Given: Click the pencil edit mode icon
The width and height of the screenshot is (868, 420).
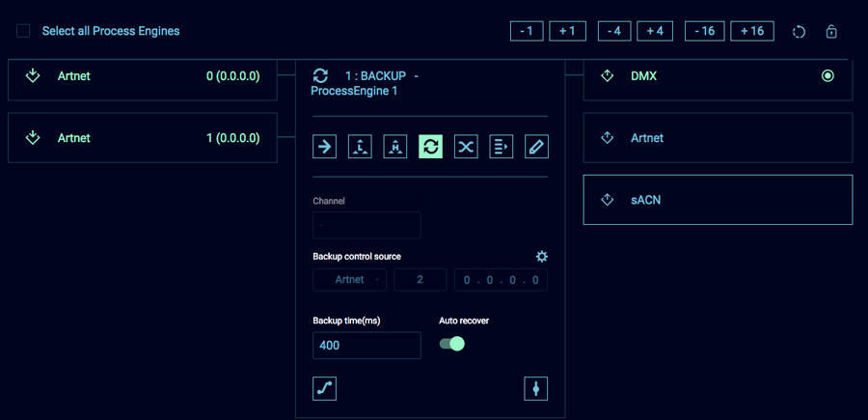Looking at the screenshot, I should (x=536, y=147).
